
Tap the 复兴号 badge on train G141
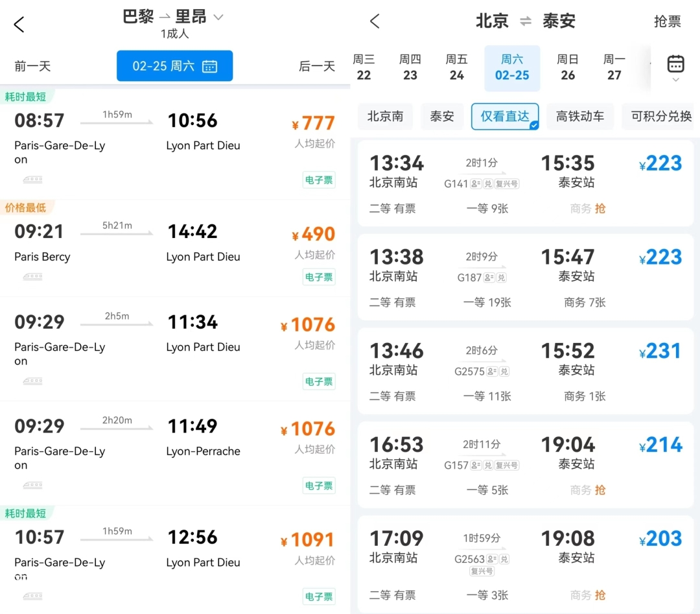[x=507, y=183]
